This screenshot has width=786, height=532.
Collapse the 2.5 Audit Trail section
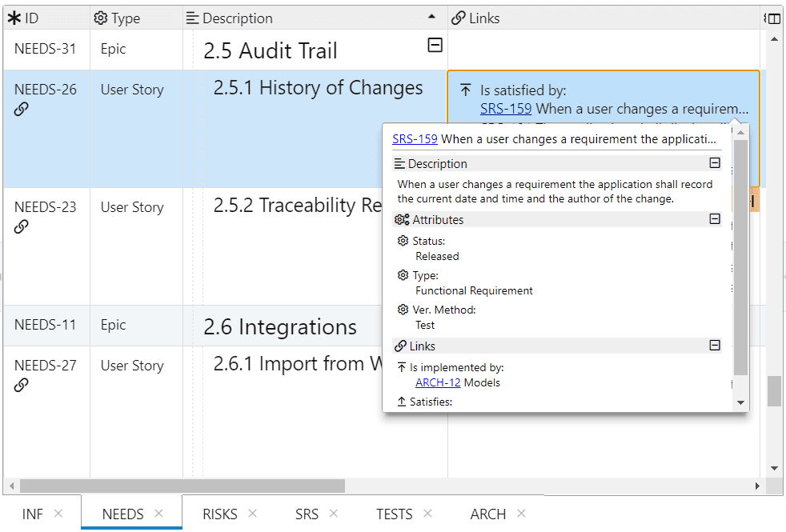point(435,46)
